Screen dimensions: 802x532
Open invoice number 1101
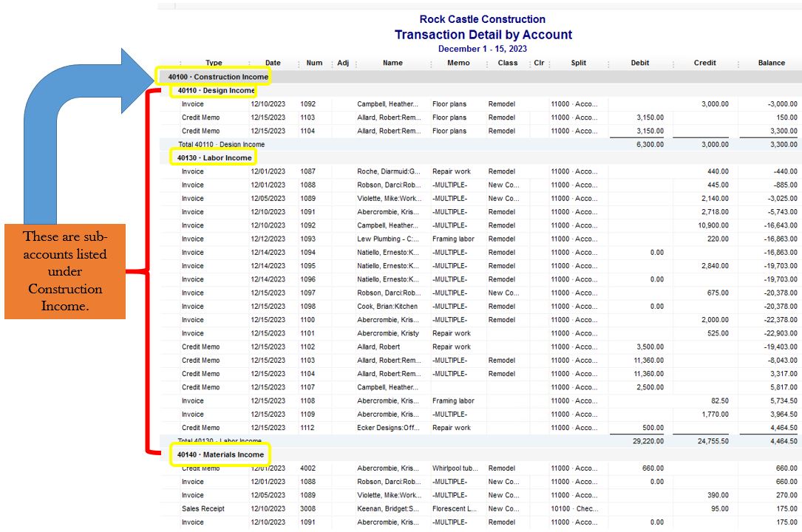tap(308, 333)
